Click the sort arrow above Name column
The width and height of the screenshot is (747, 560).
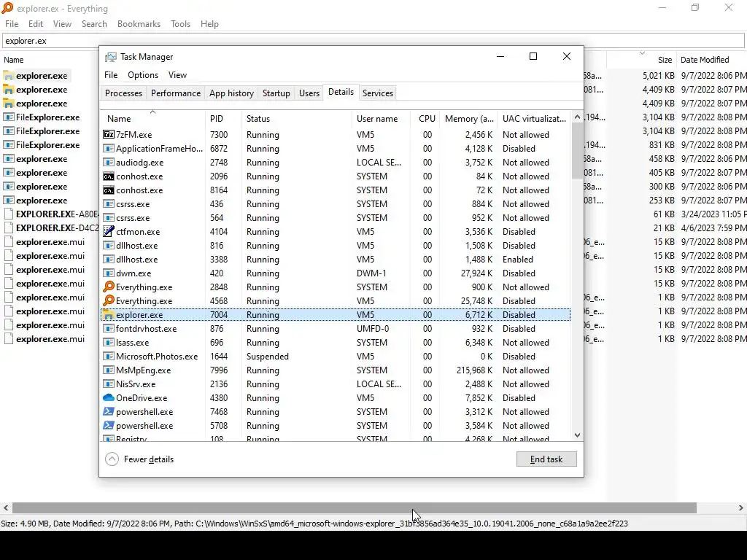coord(153,112)
